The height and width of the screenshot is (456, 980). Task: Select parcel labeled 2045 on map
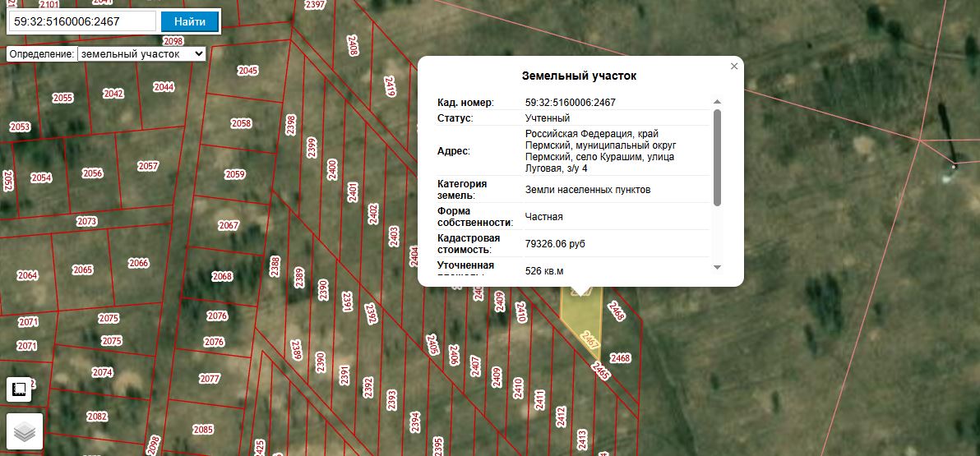(x=248, y=71)
